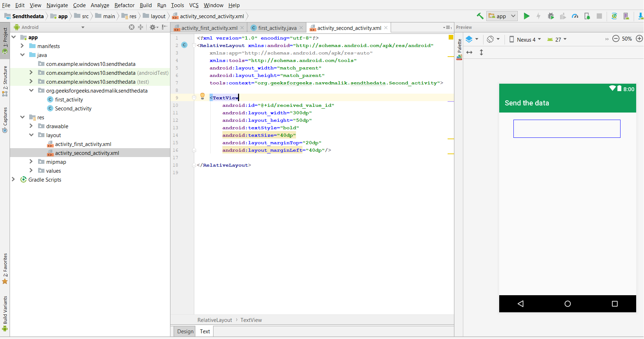644x339 pixels.
Task: Open the API 27 version dropdown
Action: pos(557,40)
